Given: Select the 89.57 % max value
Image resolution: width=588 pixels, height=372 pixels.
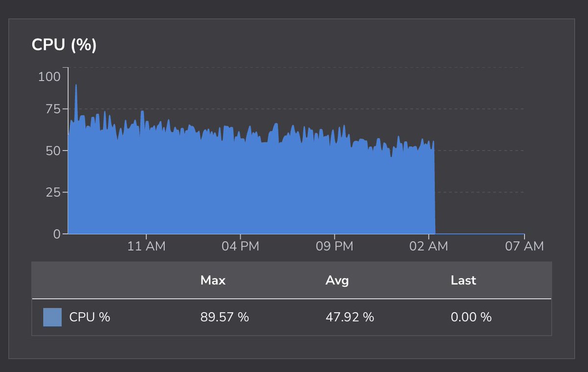Looking at the screenshot, I should pyautogui.click(x=224, y=317).
